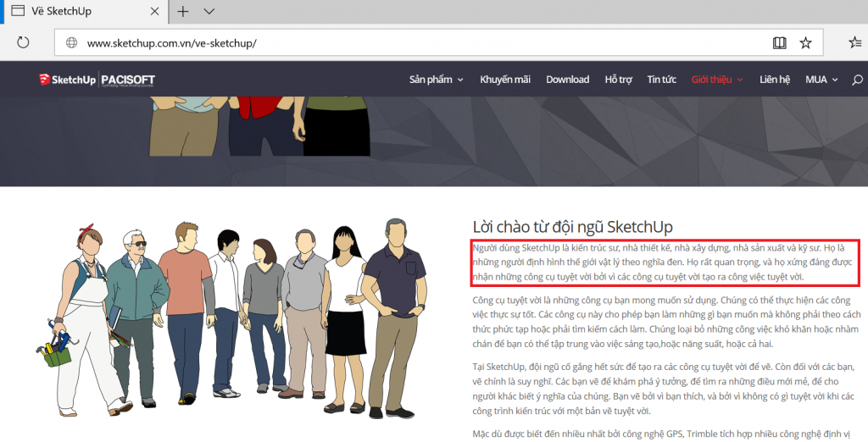Click paragraph starting Công cụ tuyệt vời
Screen dimensions: 868x442
pyautogui.click(x=666, y=322)
